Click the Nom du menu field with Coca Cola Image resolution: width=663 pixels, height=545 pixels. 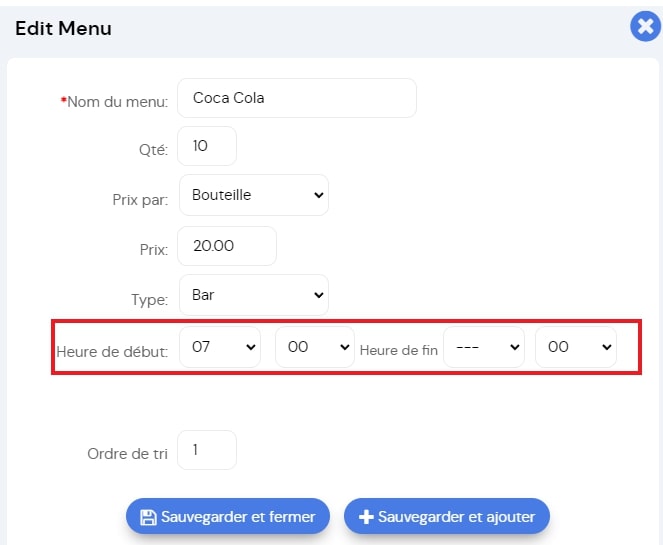[297, 98]
